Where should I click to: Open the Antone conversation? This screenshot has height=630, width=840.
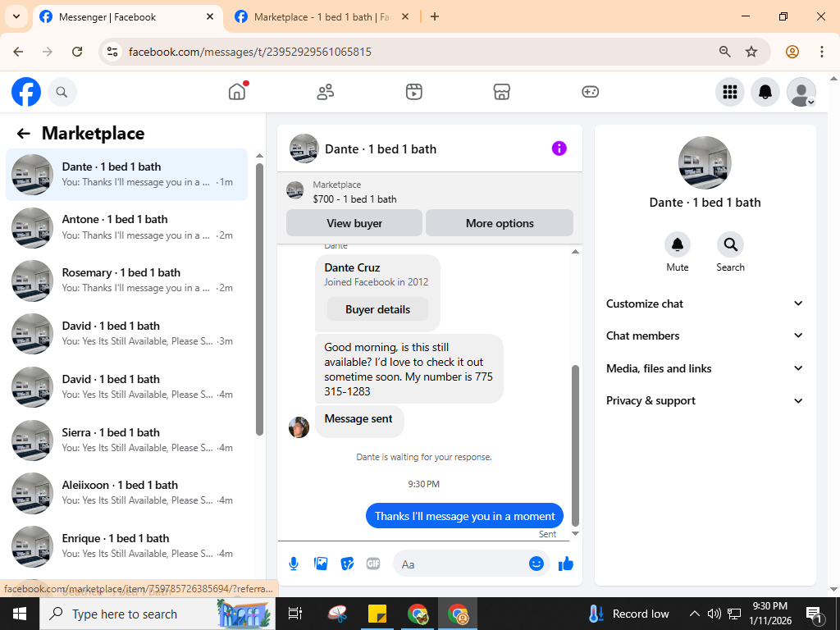coord(127,228)
